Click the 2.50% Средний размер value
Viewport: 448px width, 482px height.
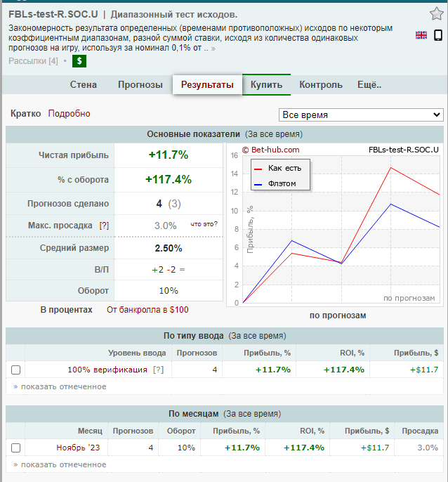pos(168,248)
